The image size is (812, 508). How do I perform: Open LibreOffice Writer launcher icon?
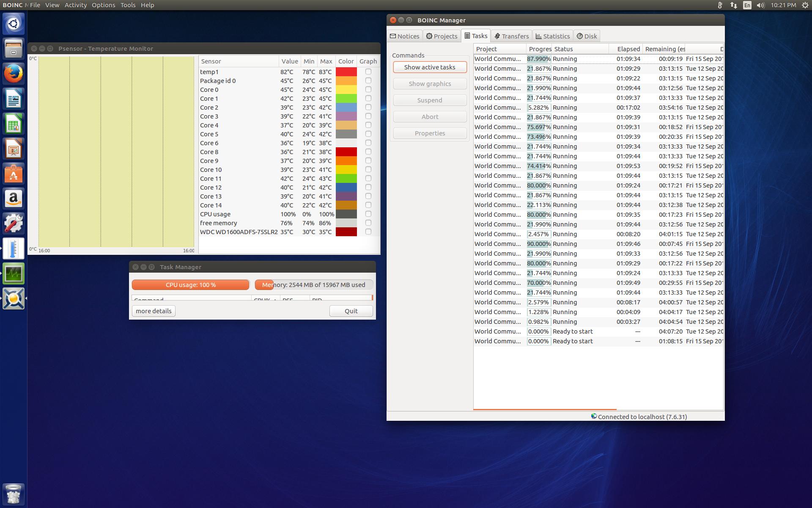(14, 98)
